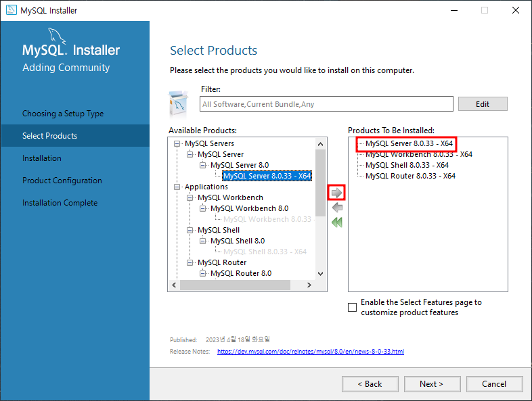532x401 pixels.
Task: Click the horizontal scrollbar left arrow
Action: 174,285
